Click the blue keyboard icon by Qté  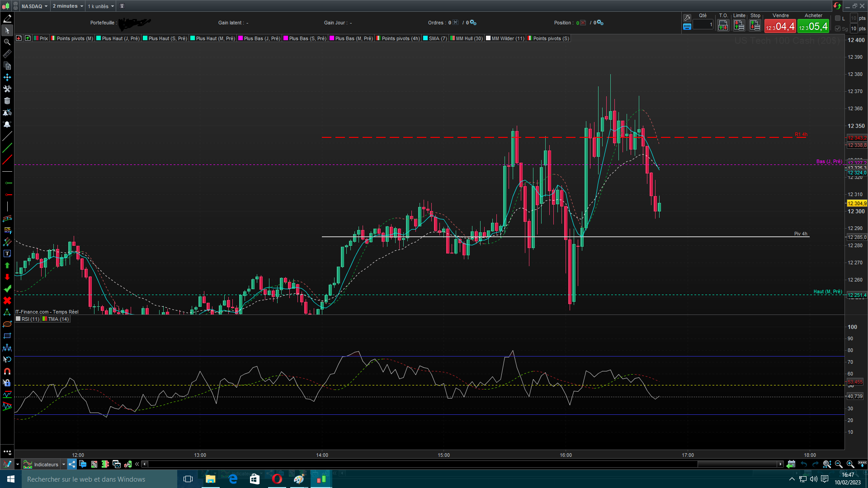687,27
